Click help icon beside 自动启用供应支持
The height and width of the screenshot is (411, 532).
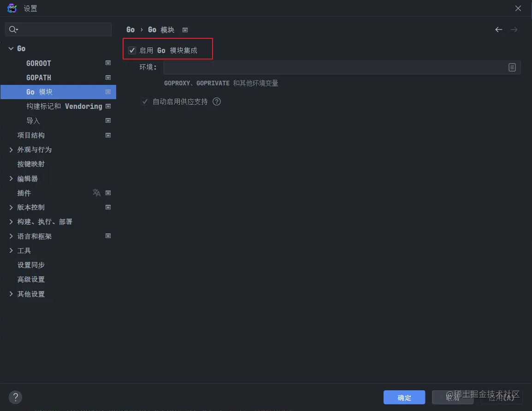coord(217,101)
